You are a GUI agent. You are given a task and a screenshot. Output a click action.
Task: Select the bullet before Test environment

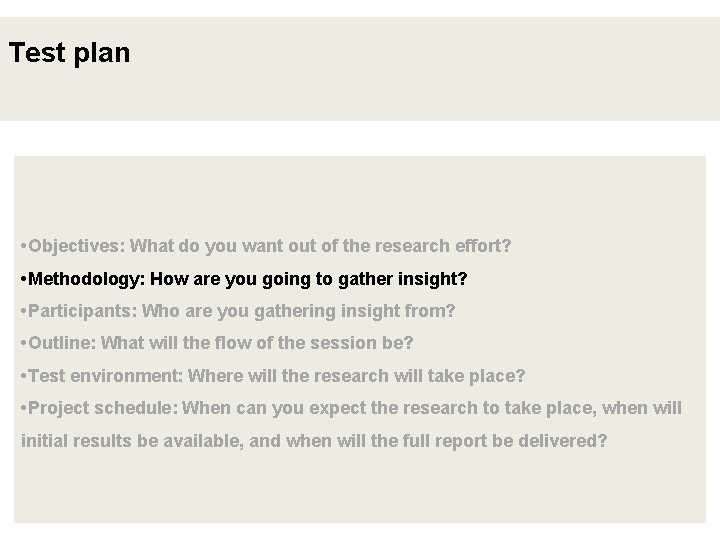pyautogui.click(x=23, y=376)
